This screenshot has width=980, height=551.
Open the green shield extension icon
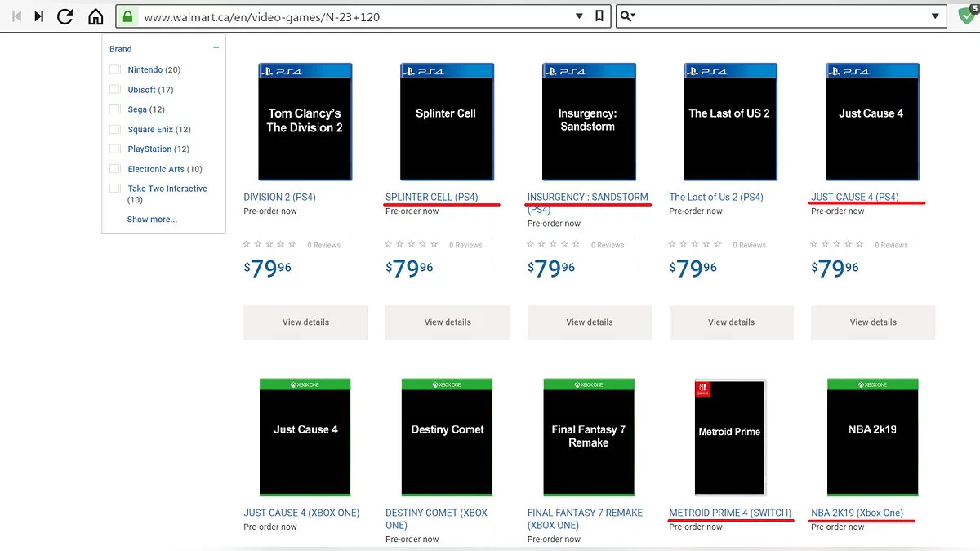click(967, 16)
